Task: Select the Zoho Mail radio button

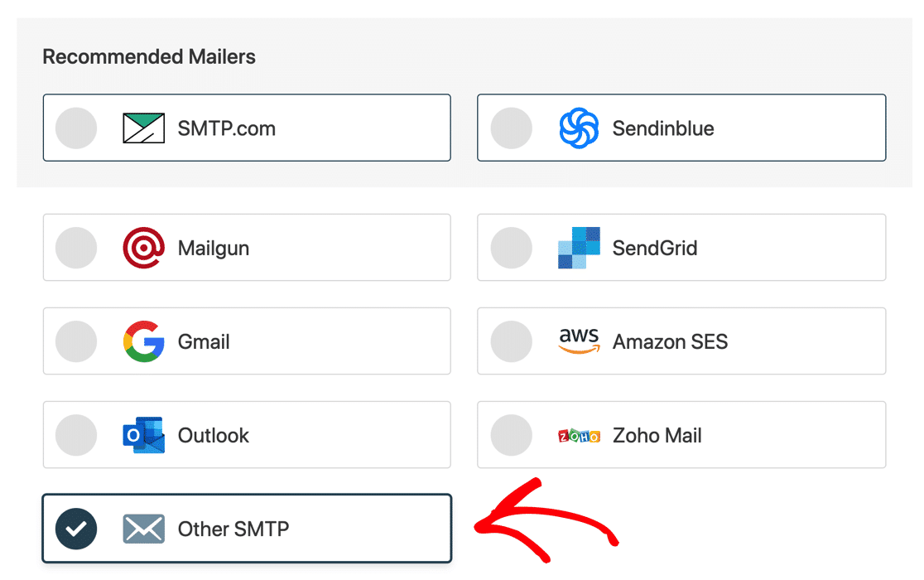Action: 512,435
